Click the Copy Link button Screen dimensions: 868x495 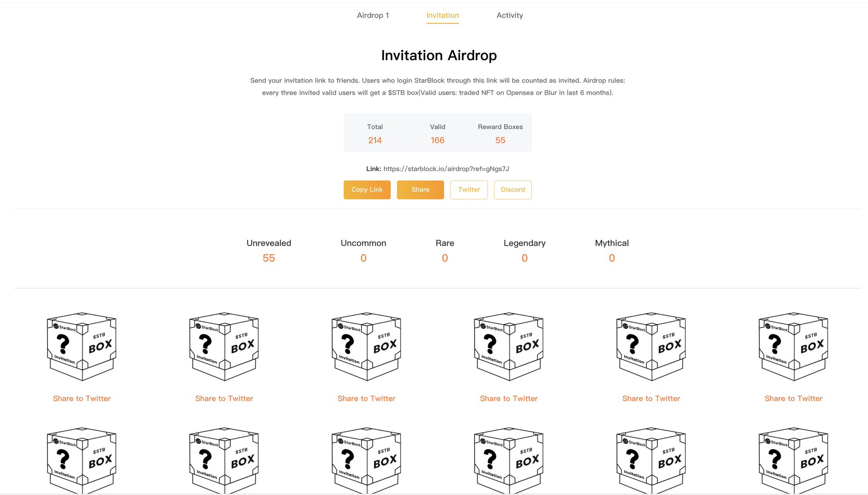(x=367, y=190)
